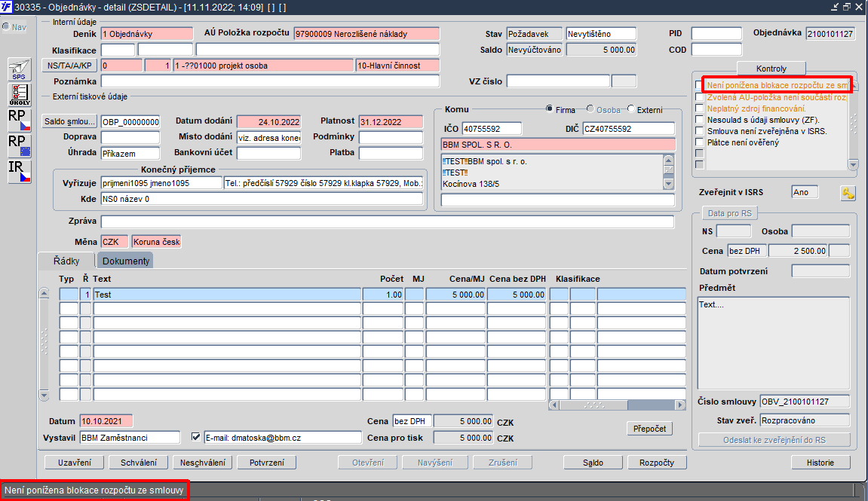This screenshot has width=868, height=501.
Task: Click into the Poznámka input field
Action: pos(270,81)
